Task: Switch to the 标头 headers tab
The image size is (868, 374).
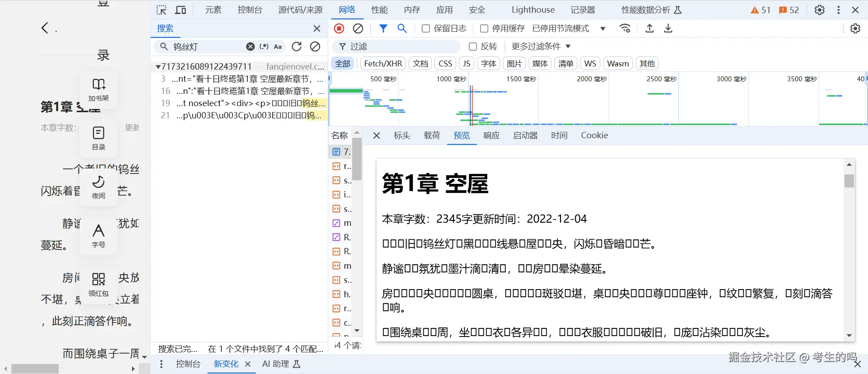Action: click(402, 136)
